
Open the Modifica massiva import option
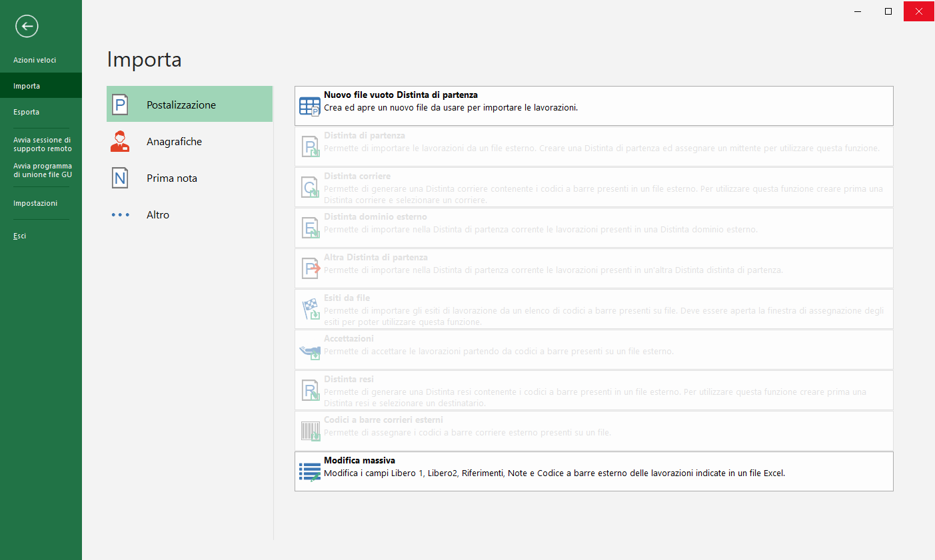click(593, 471)
